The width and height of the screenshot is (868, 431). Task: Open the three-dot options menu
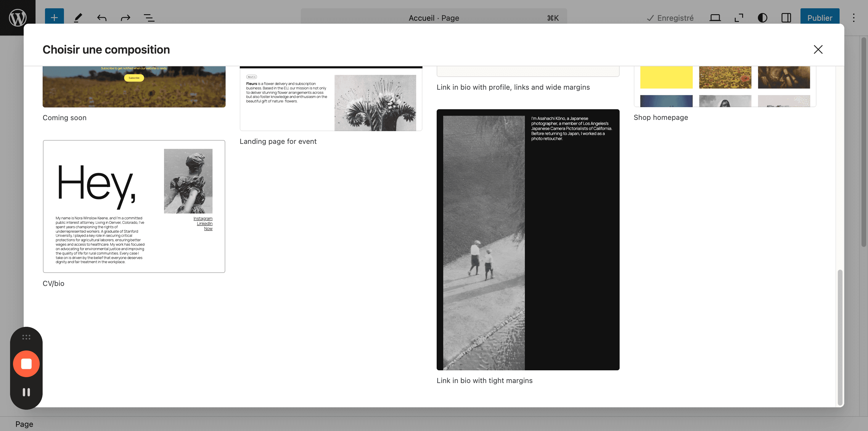click(x=853, y=17)
